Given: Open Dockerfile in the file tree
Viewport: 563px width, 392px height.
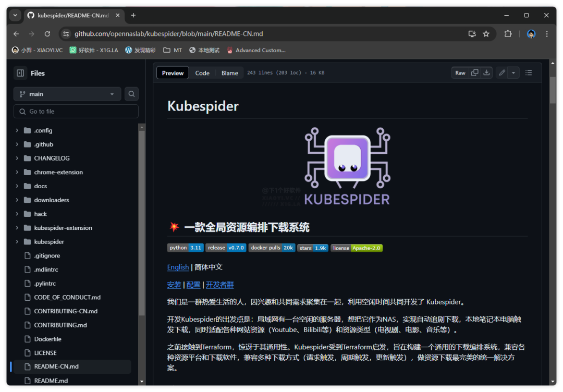Looking at the screenshot, I should tap(47, 339).
